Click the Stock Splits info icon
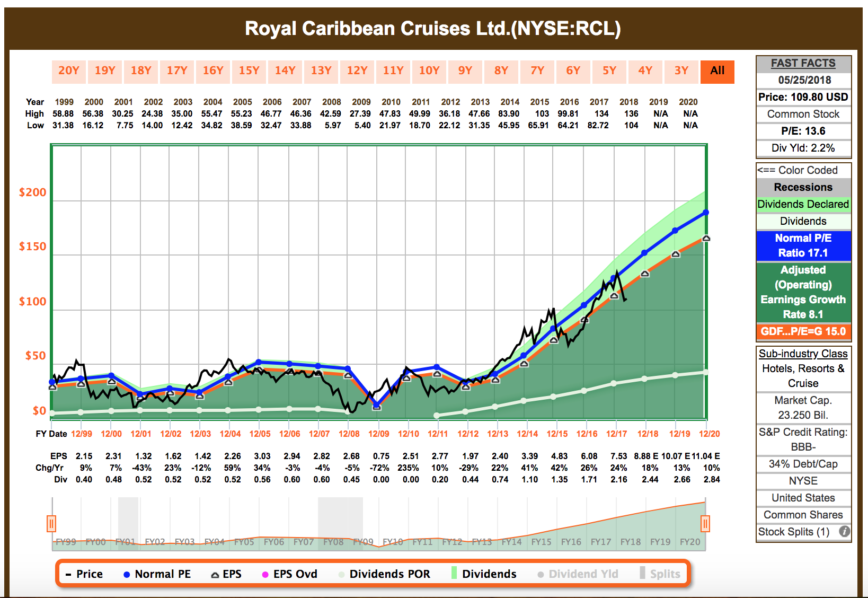 click(844, 532)
